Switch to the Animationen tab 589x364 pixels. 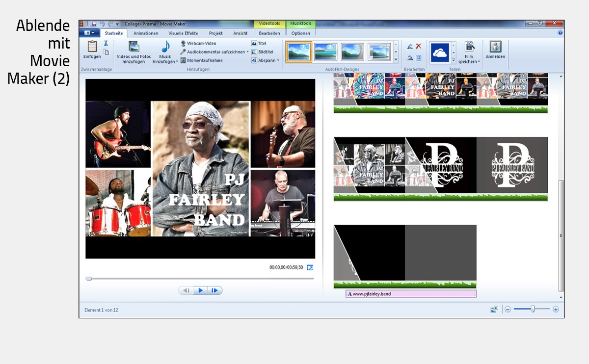146,33
